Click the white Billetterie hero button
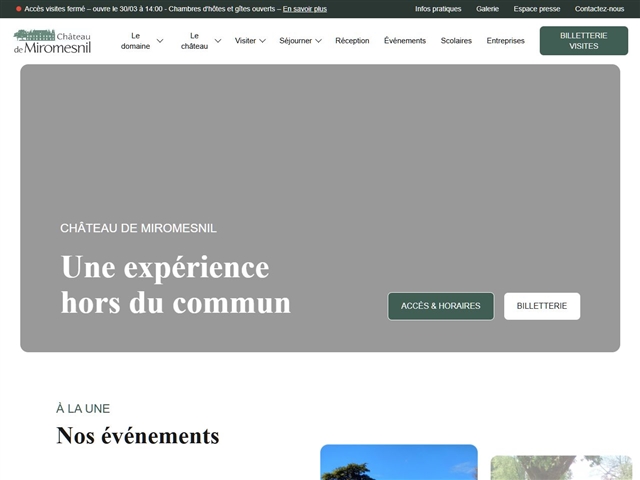The width and height of the screenshot is (640, 480). click(x=542, y=306)
